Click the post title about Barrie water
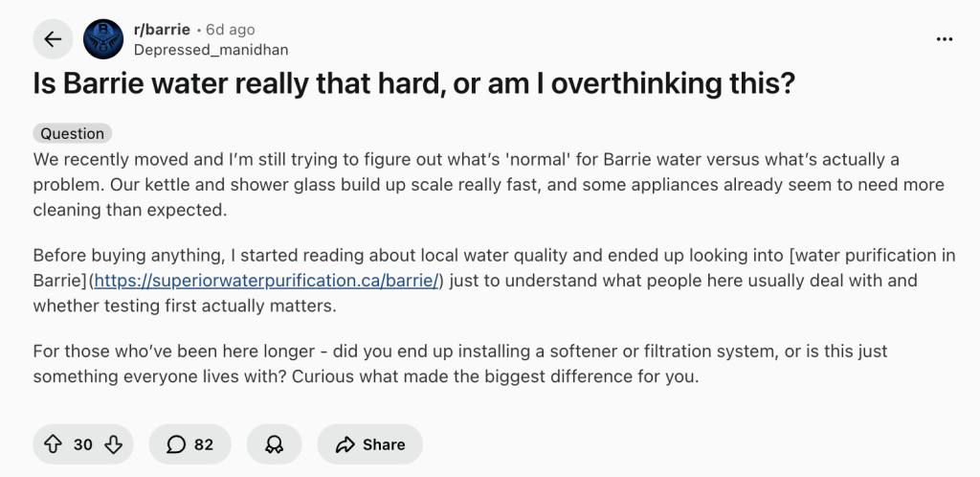 coord(414,84)
